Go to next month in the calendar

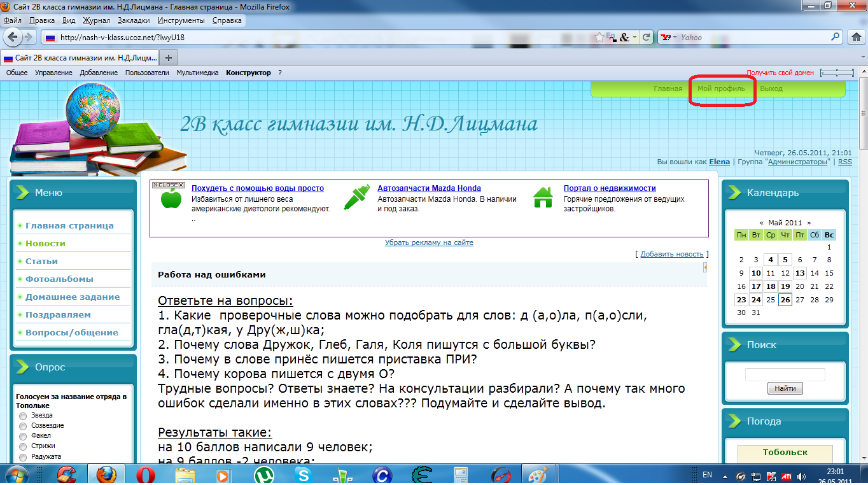[809, 223]
